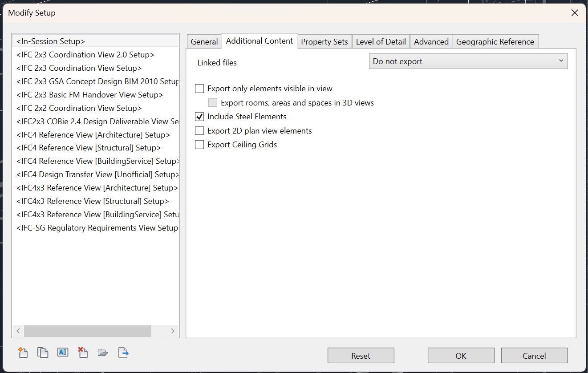
Task: Open the Geographic Reference tab
Action: tap(495, 41)
